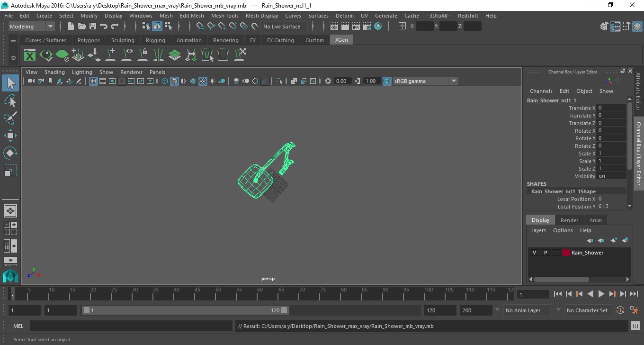Go to start of playback range

[558, 294]
